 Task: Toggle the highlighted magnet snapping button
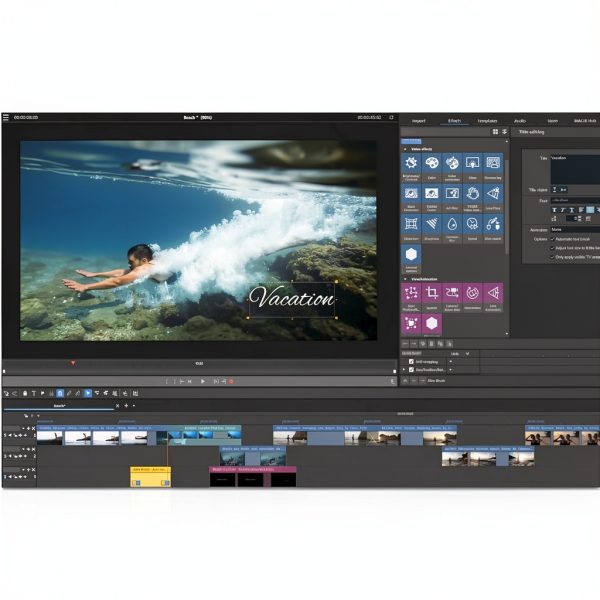coord(60,393)
